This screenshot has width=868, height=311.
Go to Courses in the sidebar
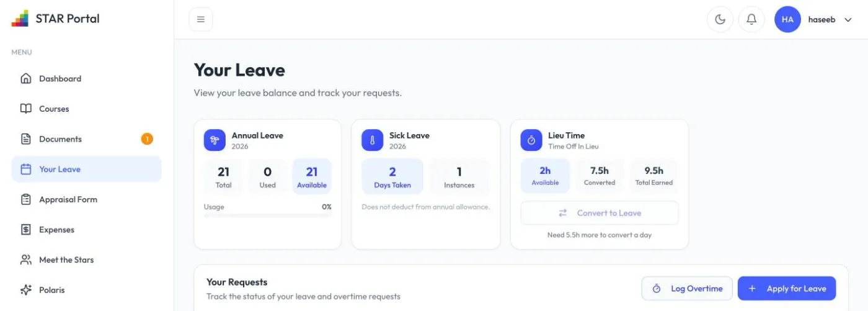86,109
